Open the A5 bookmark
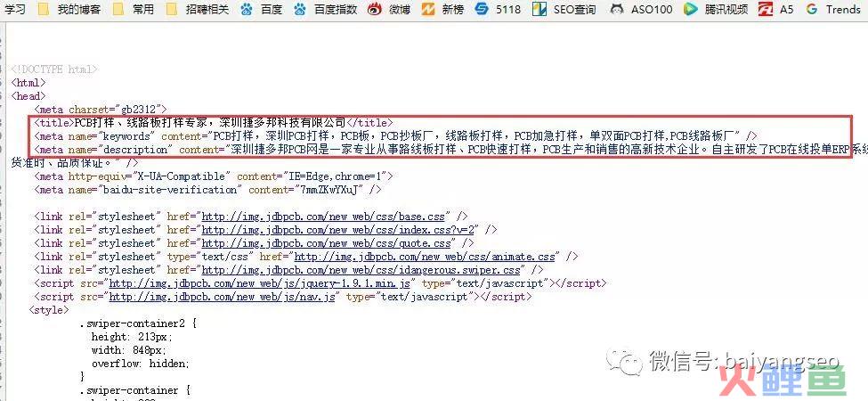 click(x=775, y=9)
